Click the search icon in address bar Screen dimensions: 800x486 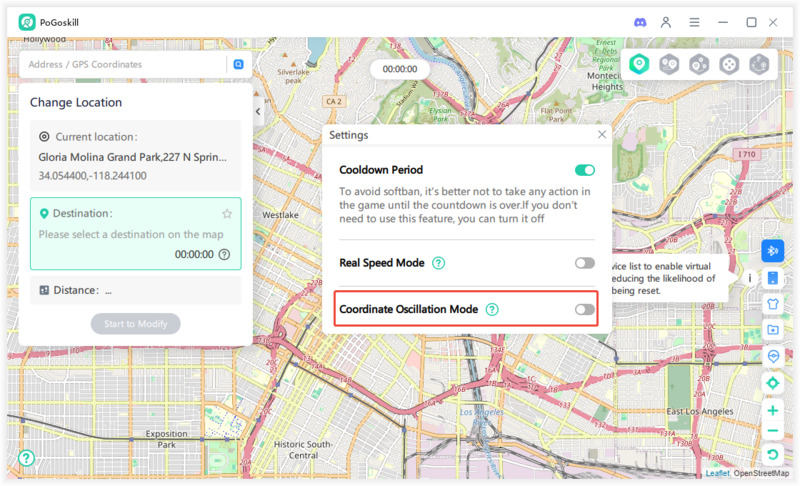click(238, 64)
